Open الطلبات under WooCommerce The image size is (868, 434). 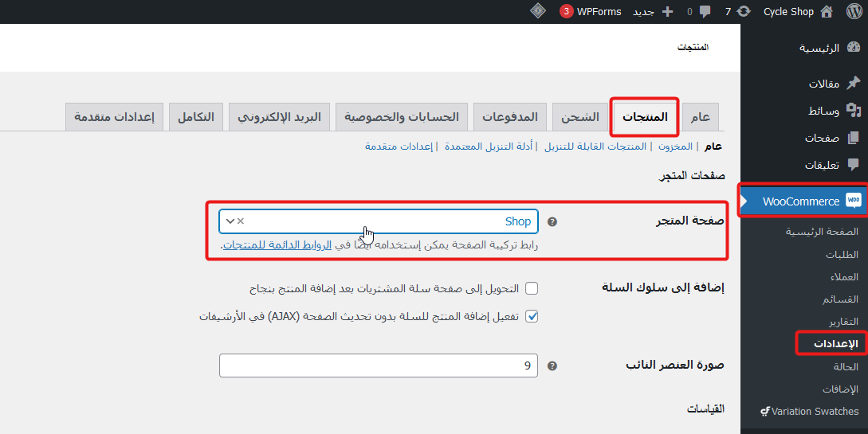point(842,255)
